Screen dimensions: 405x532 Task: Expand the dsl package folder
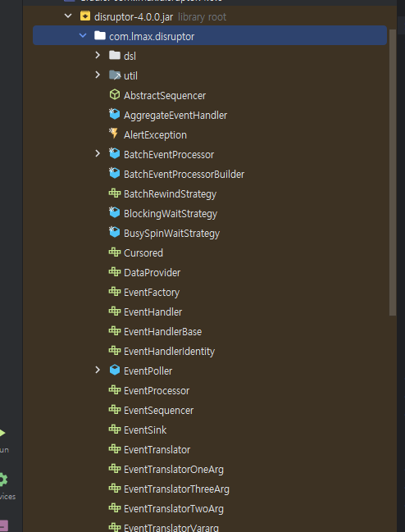[x=98, y=55]
